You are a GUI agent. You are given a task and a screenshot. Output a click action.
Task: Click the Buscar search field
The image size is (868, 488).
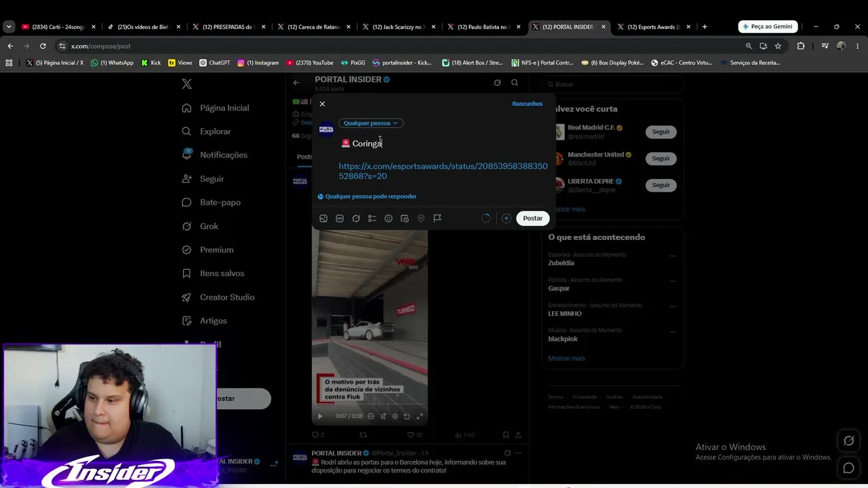614,84
